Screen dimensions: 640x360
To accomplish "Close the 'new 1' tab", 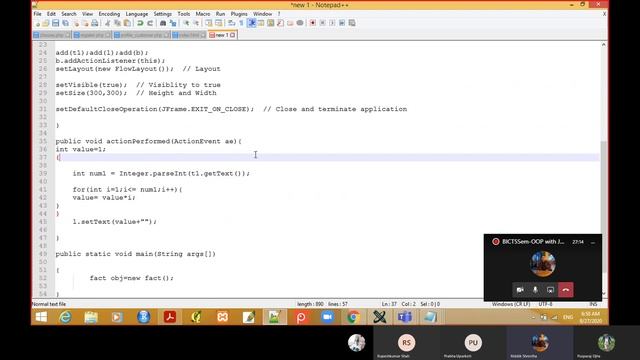I will tap(233, 36).
